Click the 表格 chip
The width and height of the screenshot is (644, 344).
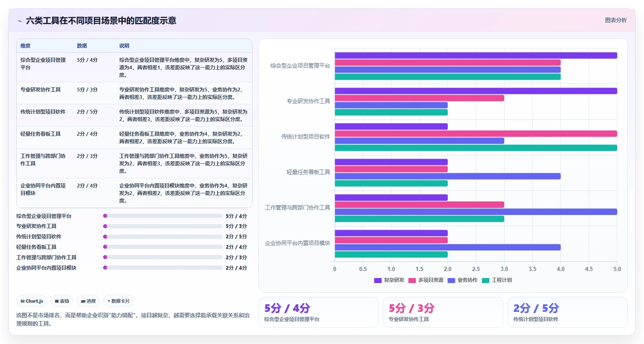[x=62, y=301]
